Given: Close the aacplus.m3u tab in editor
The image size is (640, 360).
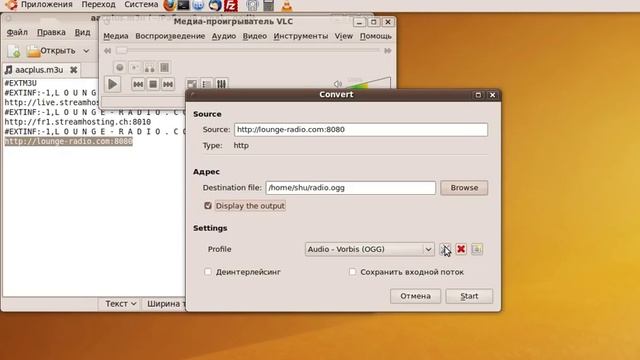Looking at the screenshot, I should click(73, 70).
